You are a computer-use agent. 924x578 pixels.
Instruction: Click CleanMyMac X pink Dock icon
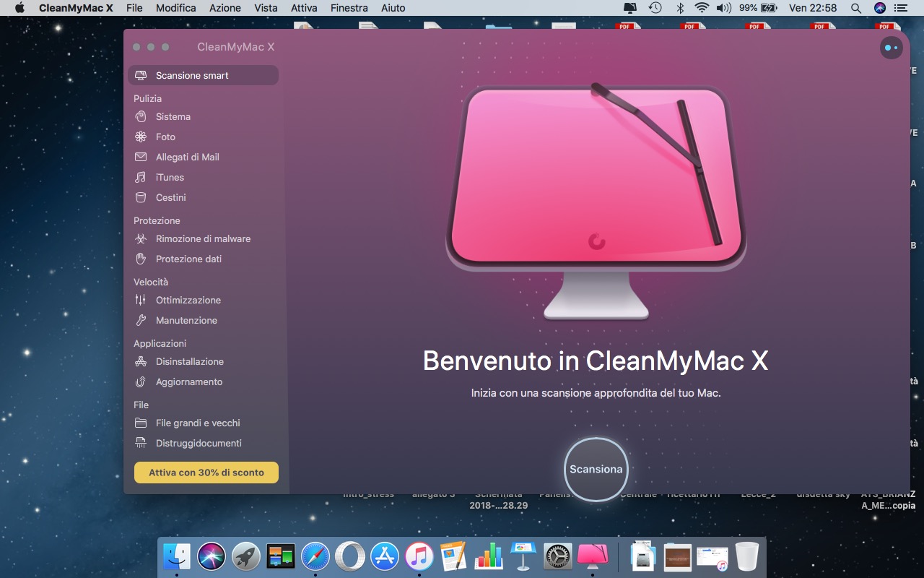(593, 556)
